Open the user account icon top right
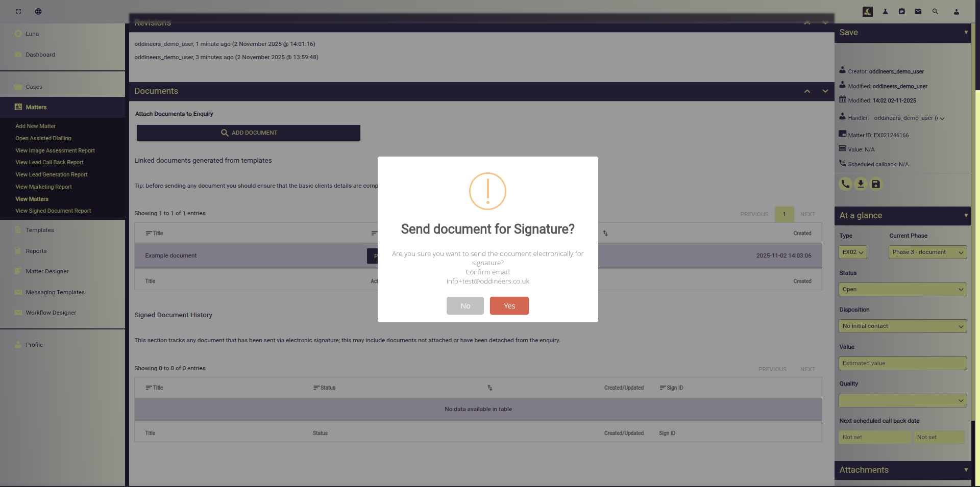Image resolution: width=980 pixels, height=487 pixels. pyautogui.click(x=956, y=12)
